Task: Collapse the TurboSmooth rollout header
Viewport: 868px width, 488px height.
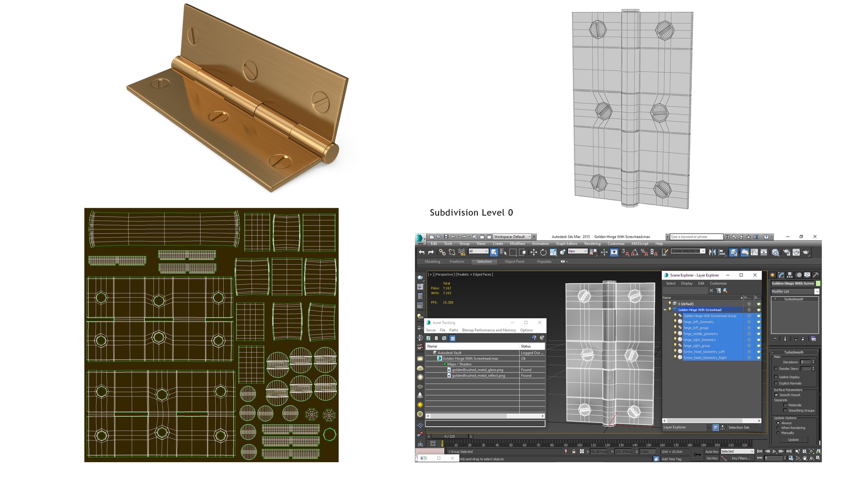Action: (794, 352)
